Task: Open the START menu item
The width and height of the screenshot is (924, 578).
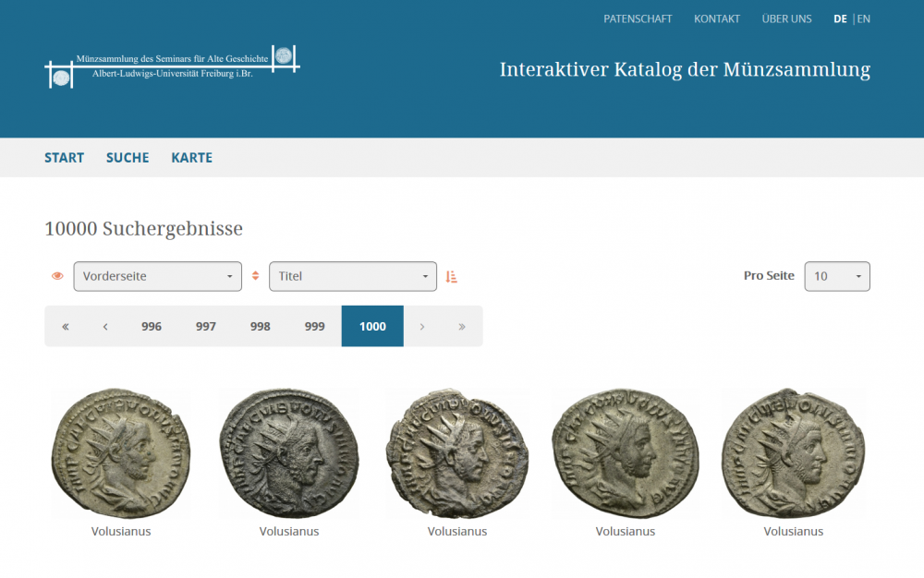Action: tap(64, 158)
